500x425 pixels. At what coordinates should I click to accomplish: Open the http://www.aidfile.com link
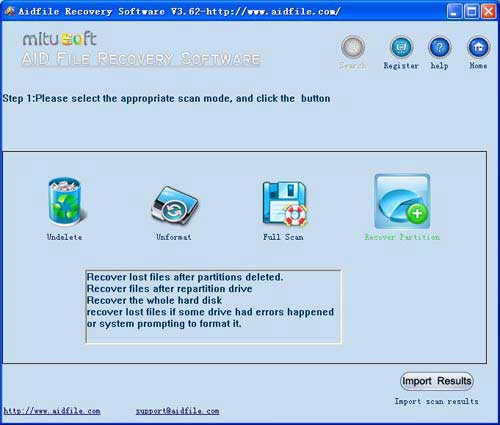[52, 411]
